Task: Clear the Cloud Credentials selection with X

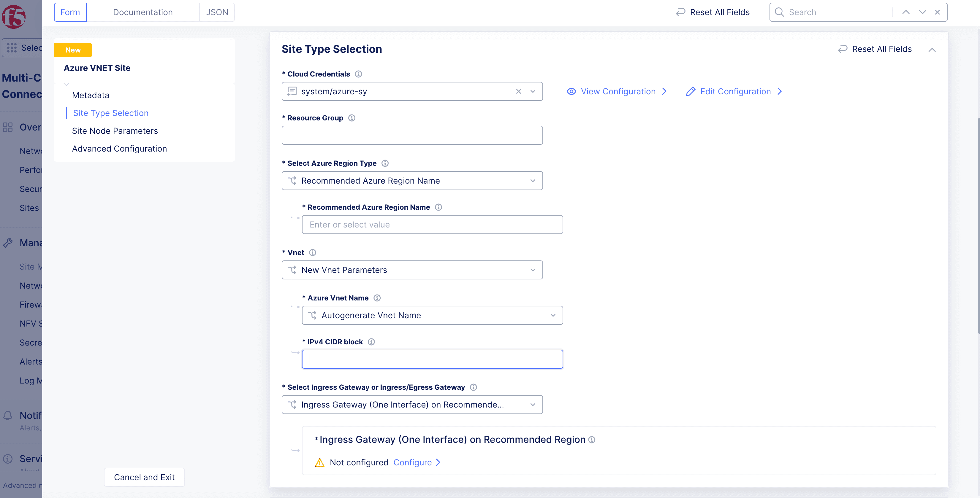Action: tap(519, 91)
